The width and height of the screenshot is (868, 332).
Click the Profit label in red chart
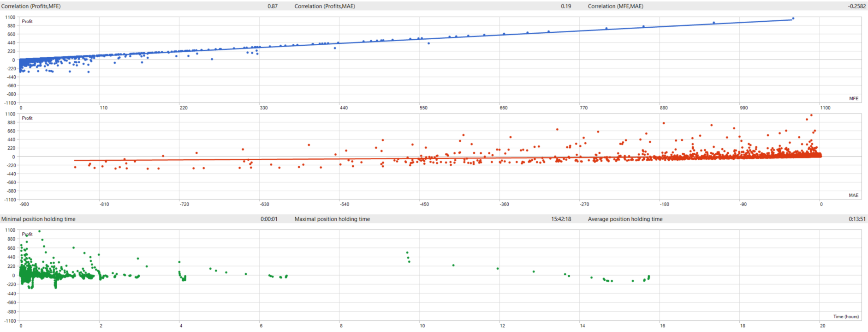(27, 118)
